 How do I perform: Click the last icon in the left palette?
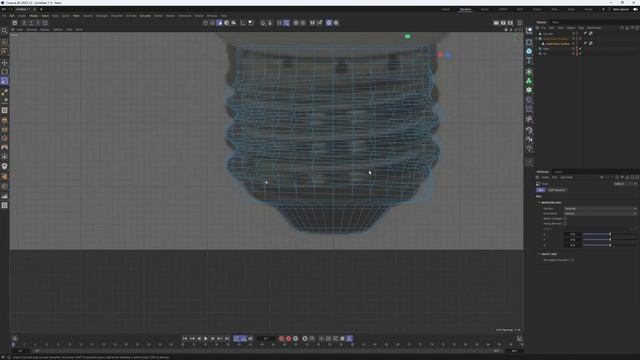[x=4, y=205]
